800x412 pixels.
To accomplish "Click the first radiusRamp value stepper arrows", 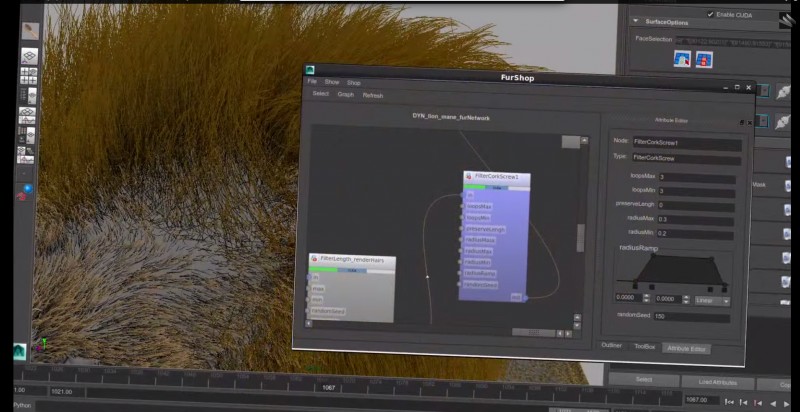I will point(646,298).
